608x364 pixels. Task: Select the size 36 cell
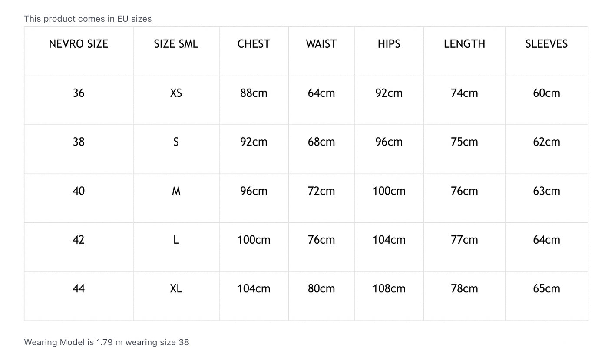tap(79, 93)
